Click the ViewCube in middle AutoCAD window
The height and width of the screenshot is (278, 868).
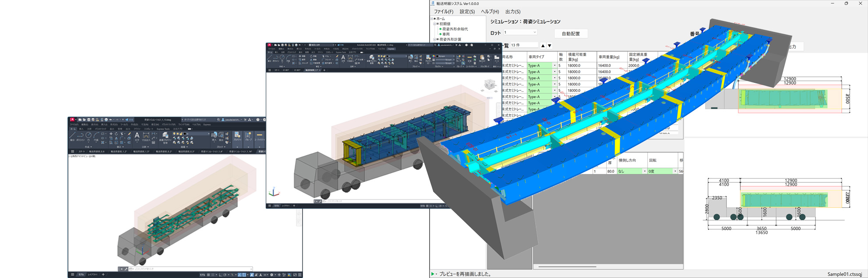tap(489, 85)
